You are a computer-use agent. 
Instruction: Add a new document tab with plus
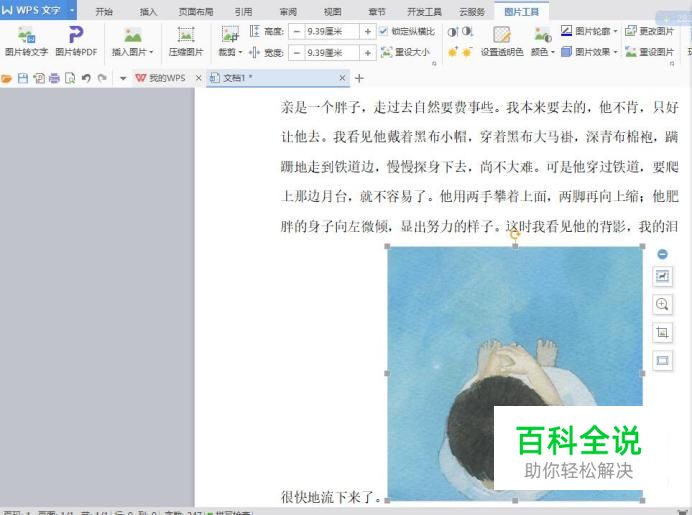tap(359, 79)
